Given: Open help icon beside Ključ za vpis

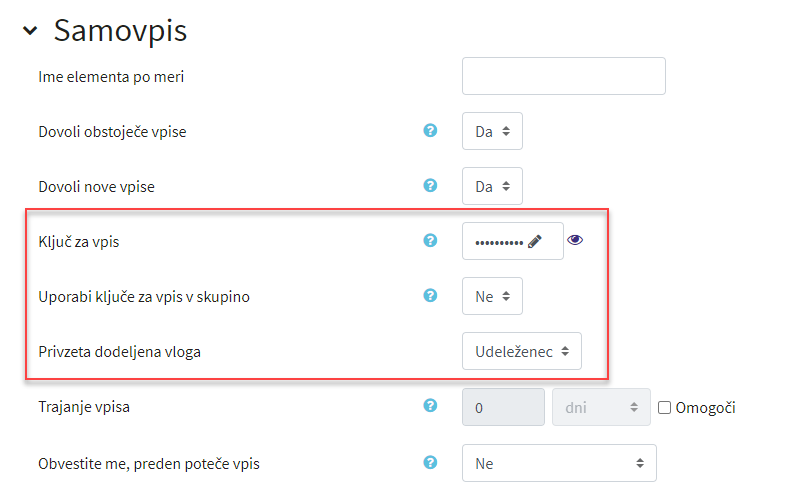Looking at the screenshot, I should 430,240.
